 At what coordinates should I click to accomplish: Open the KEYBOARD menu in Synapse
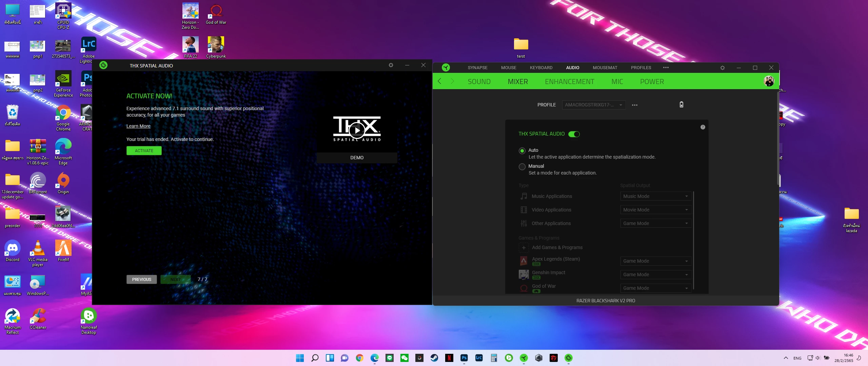(541, 68)
